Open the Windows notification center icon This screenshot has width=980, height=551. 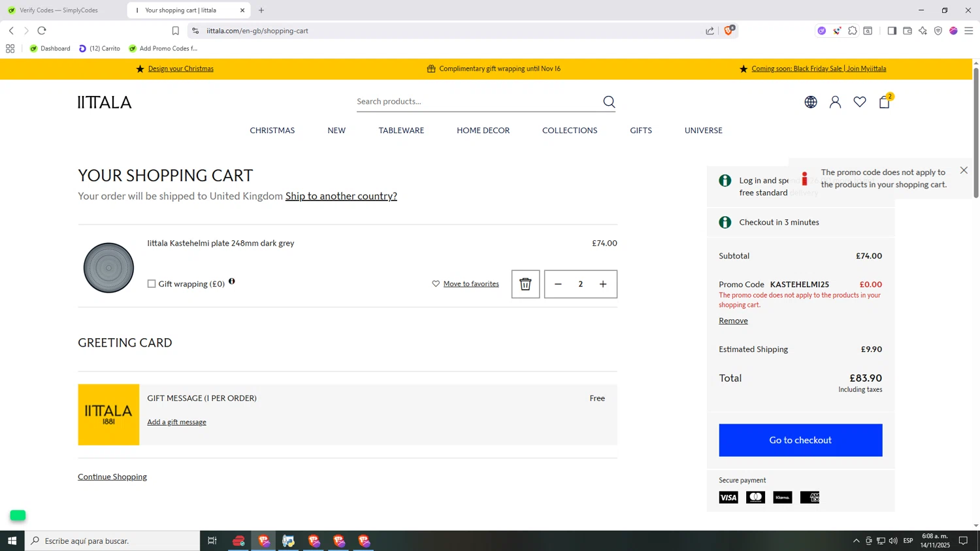tap(963, 541)
